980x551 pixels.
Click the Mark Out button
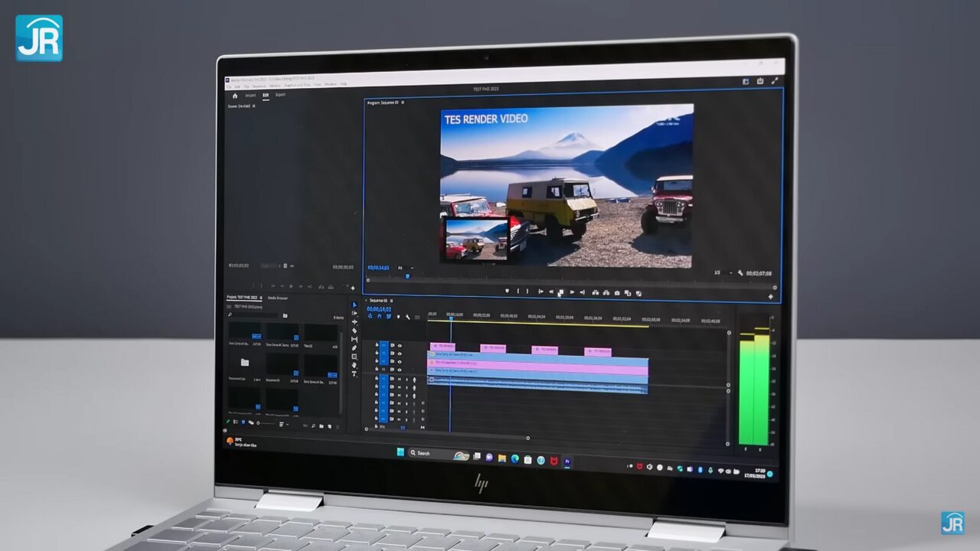528,292
